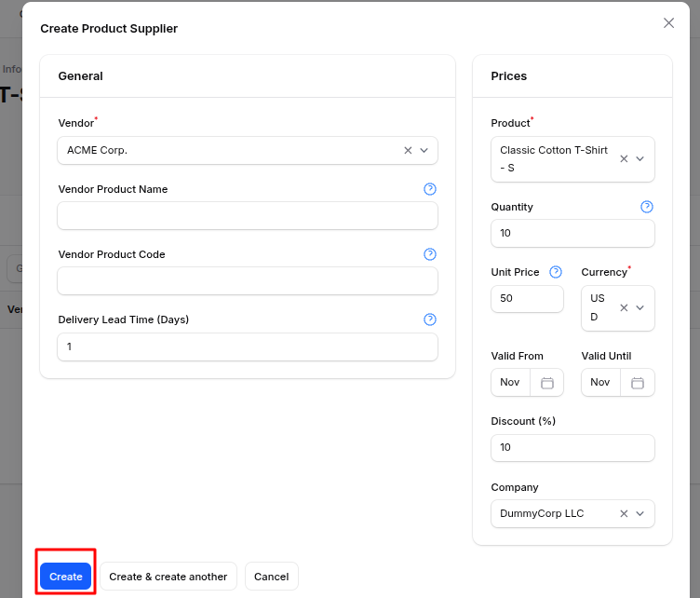Open the Valid Until calendar picker

coord(638,383)
